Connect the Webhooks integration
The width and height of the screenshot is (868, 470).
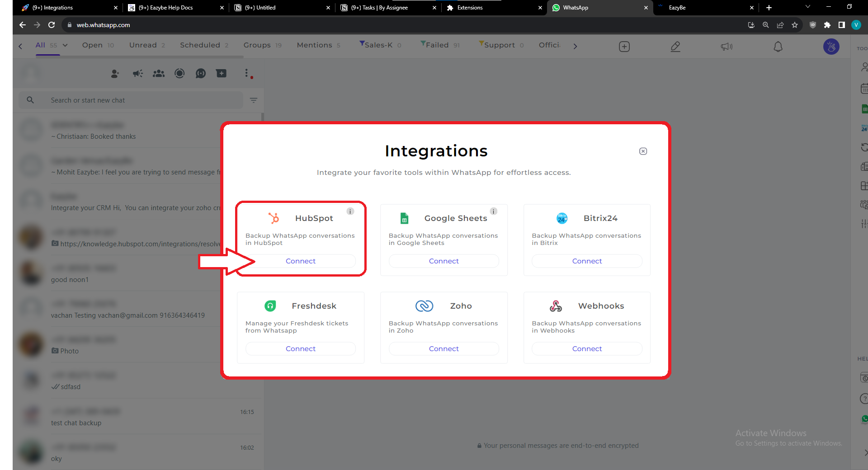pos(587,349)
